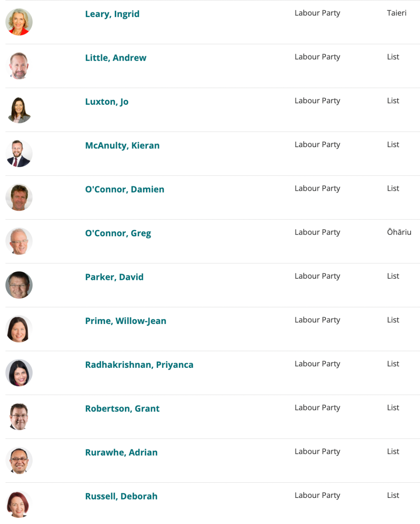Visit Parker, David member page
The width and height of the screenshot is (420, 524).
pyautogui.click(x=114, y=277)
